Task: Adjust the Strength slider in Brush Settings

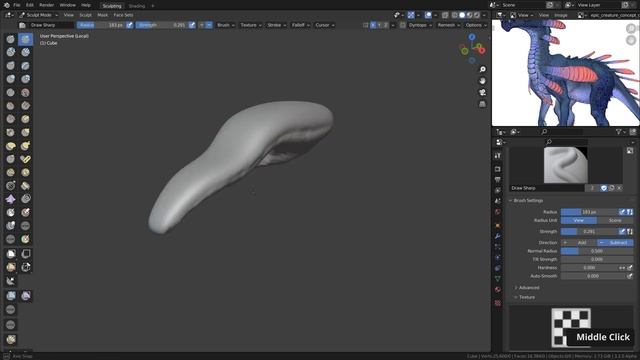Action: [589, 231]
